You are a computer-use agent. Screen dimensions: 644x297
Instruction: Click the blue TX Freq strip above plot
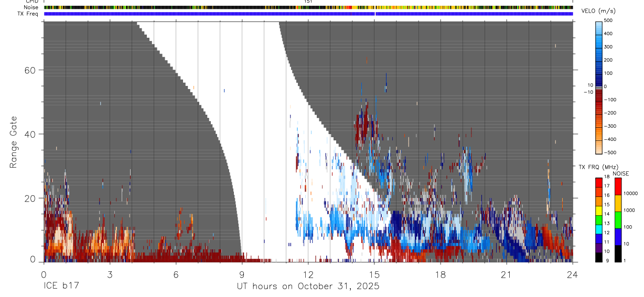308,14
